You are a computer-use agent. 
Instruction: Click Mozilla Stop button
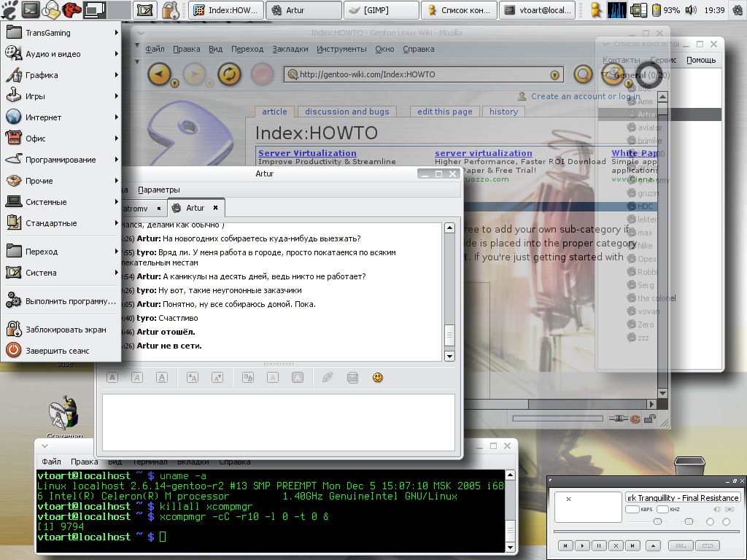pos(262,74)
